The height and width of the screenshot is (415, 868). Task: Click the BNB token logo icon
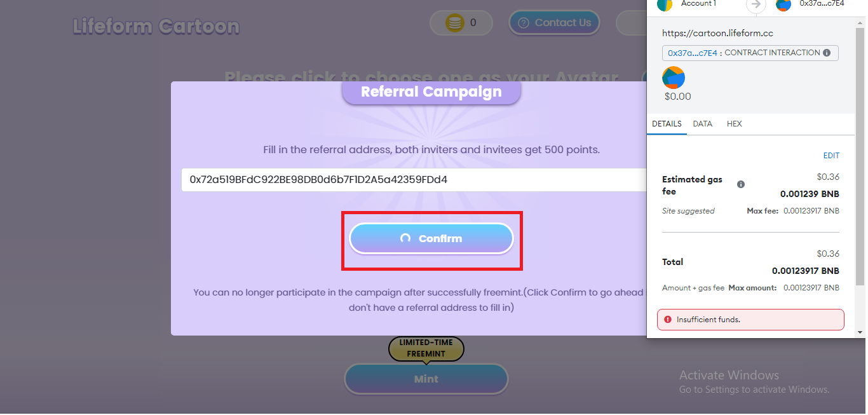(x=674, y=78)
